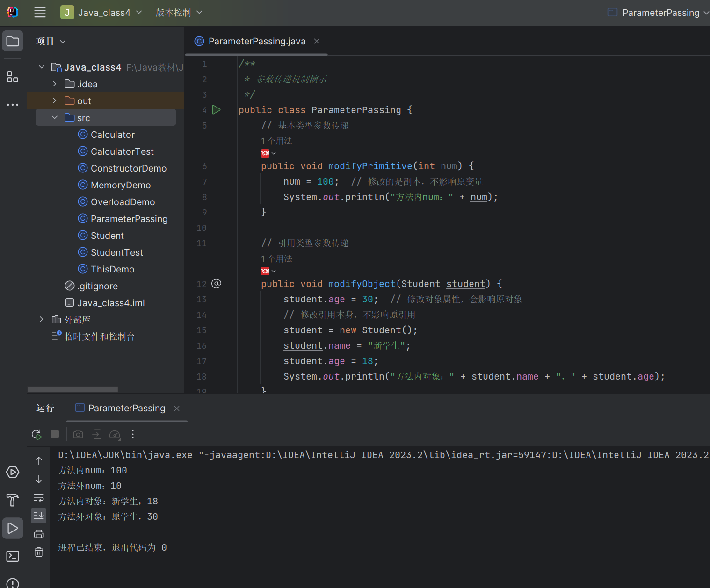Viewport: 710px width, 588px height.
Task: Open more Run toolbar options (vertical dots)
Action: tap(133, 434)
